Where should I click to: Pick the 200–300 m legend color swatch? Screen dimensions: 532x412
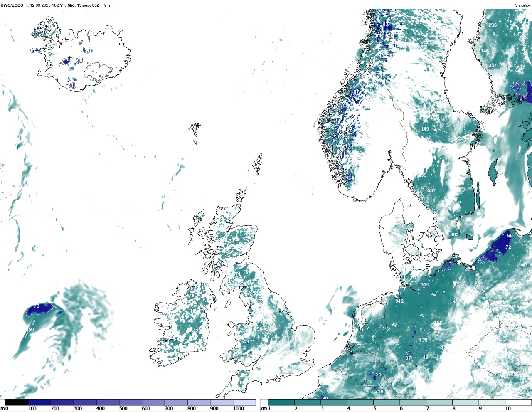click(x=62, y=402)
